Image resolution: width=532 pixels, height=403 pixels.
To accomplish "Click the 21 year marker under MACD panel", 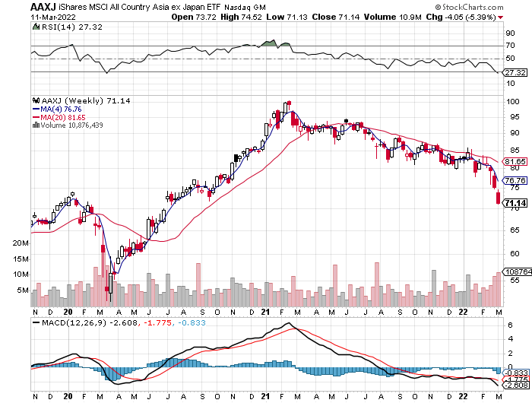I will [266, 397].
